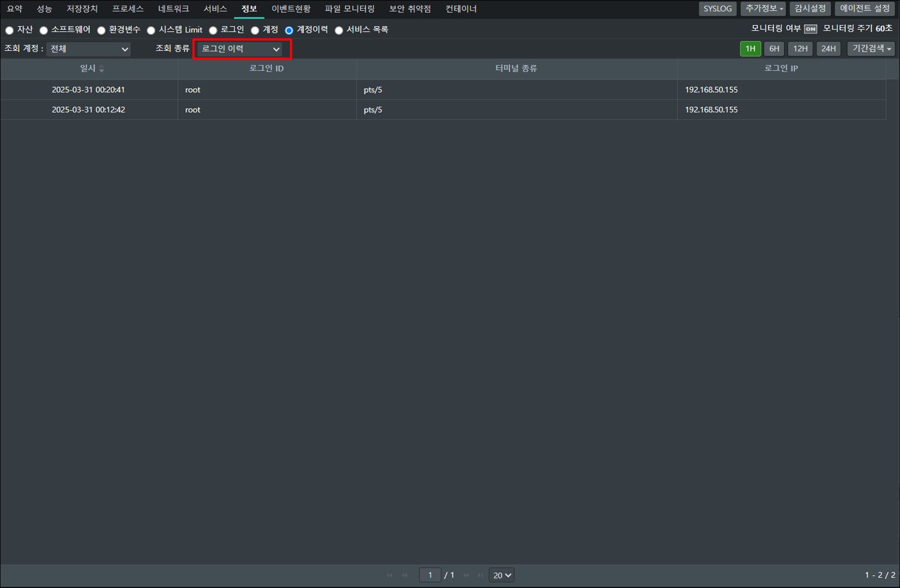Image resolution: width=900 pixels, height=588 pixels.
Task: Open 에이전트 설정 button
Action: 864,9
